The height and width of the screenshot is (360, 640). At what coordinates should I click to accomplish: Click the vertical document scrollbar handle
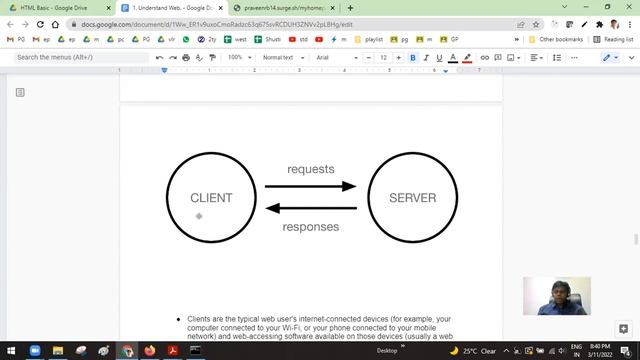[636, 239]
